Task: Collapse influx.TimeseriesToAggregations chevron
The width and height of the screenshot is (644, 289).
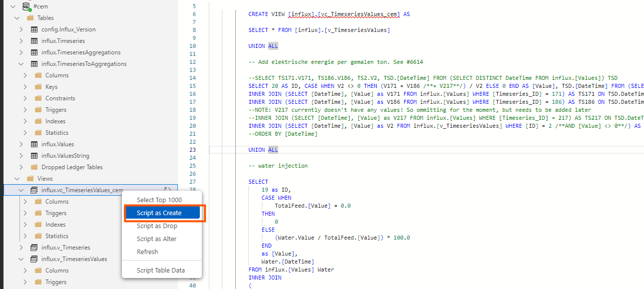Action: pyautogui.click(x=21, y=64)
